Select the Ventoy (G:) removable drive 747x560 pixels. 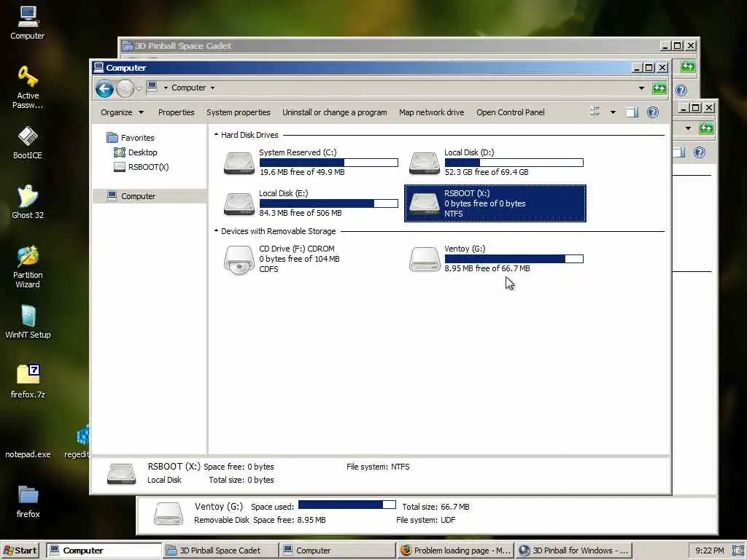tap(495, 259)
